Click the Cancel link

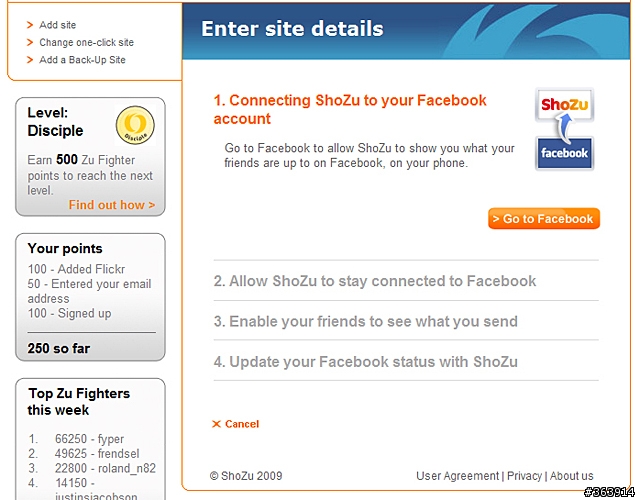coord(242,424)
